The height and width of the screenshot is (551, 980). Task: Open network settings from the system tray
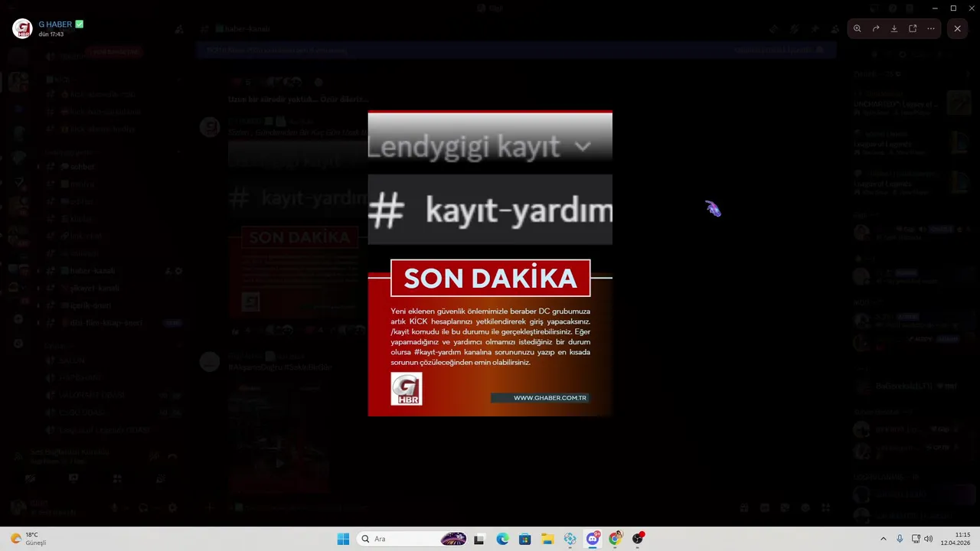point(916,539)
